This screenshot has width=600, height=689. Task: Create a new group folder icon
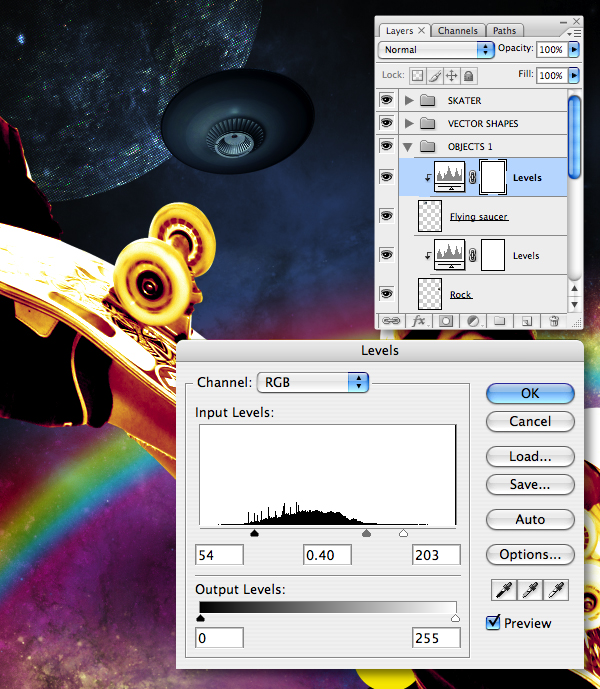click(x=499, y=321)
